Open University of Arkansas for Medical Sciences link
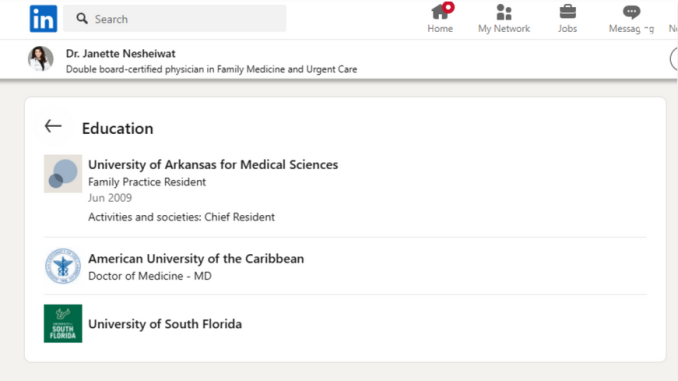Image resolution: width=678 pixels, height=381 pixels. click(213, 165)
